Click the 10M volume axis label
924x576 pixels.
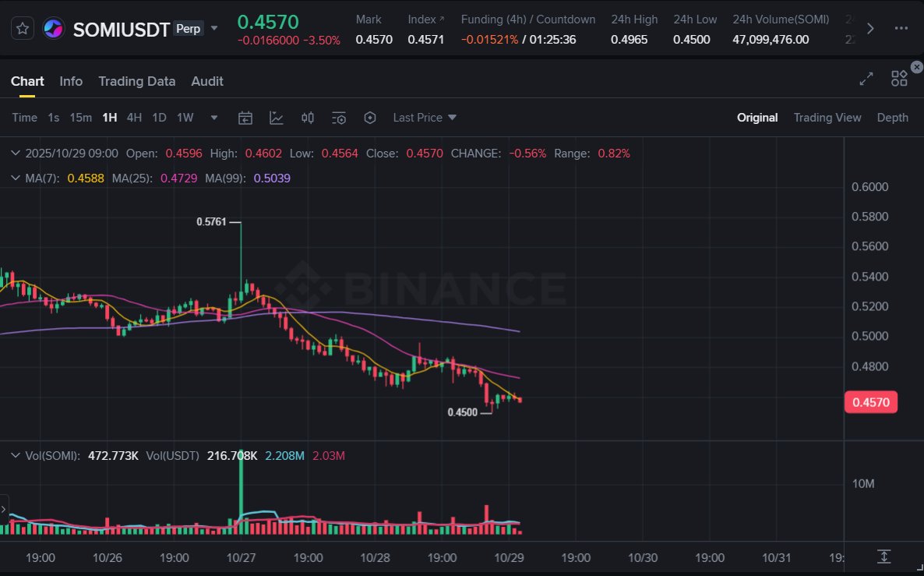click(x=862, y=484)
